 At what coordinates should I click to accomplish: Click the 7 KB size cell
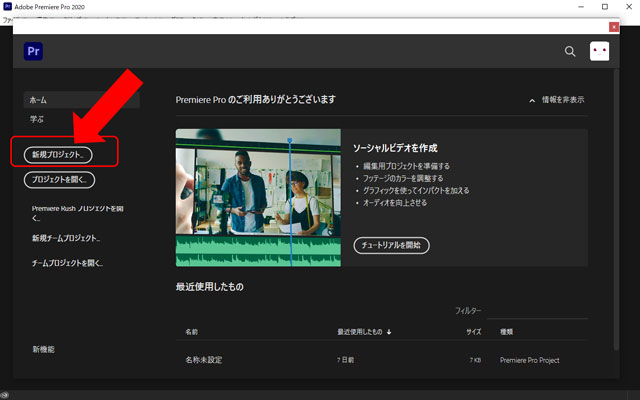point(475,360)
